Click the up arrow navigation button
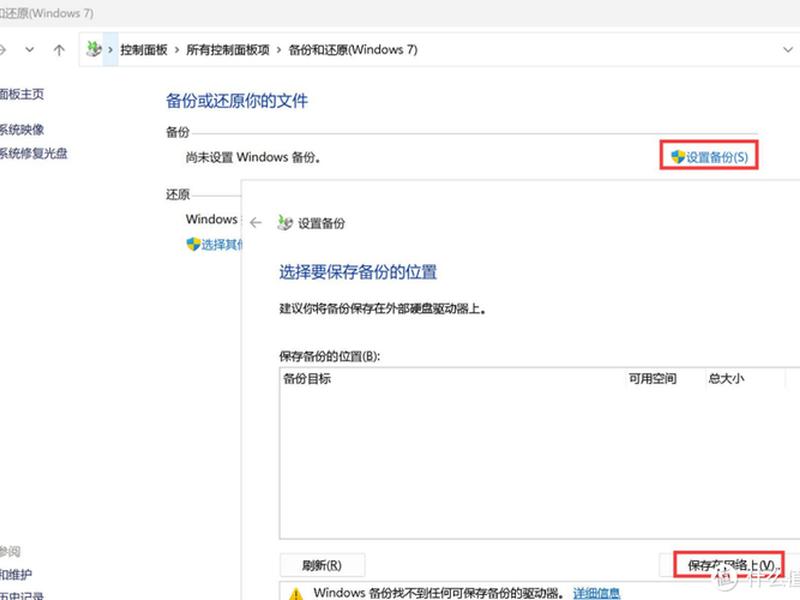The width and height of the screenshot is (800, 600). [x=59, y=49]
